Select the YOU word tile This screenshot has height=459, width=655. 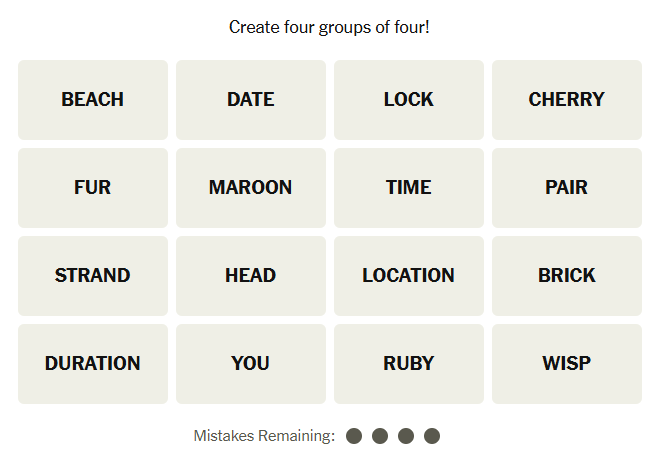tap(251, 364)
